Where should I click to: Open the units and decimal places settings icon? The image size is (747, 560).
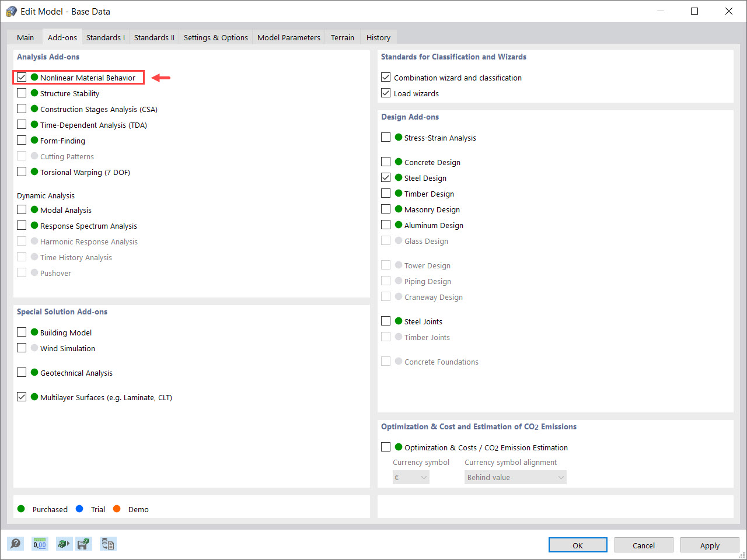39,543
